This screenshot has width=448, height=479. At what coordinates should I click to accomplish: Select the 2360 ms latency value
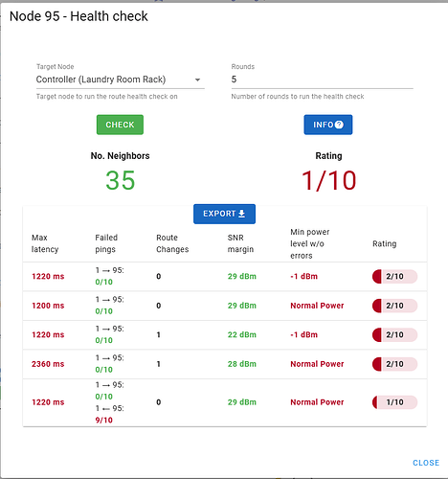[48, 364]
